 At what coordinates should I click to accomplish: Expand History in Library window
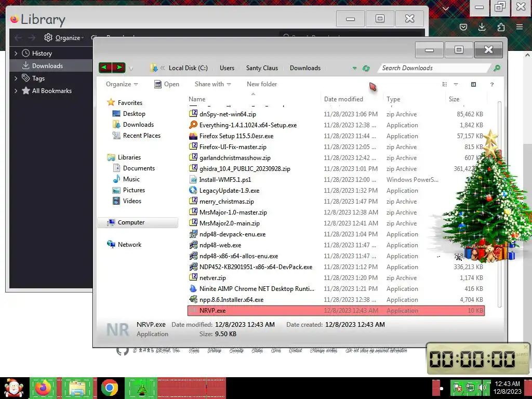point(16,54)
